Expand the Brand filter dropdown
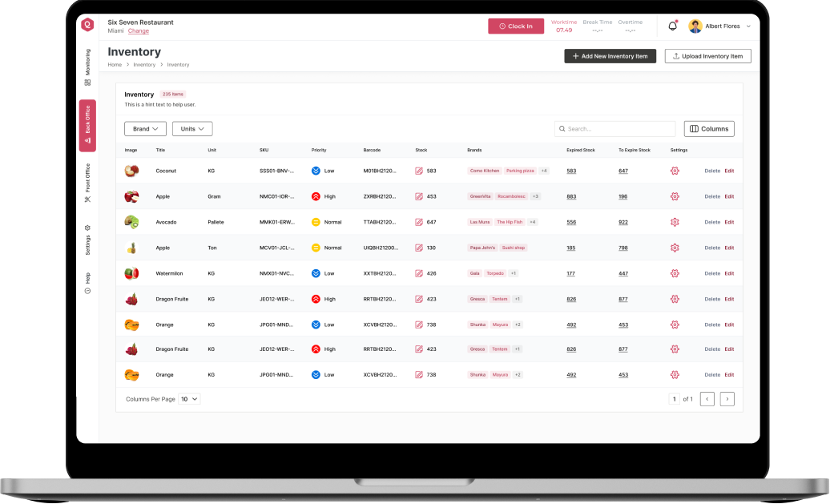 coord(145,129)
